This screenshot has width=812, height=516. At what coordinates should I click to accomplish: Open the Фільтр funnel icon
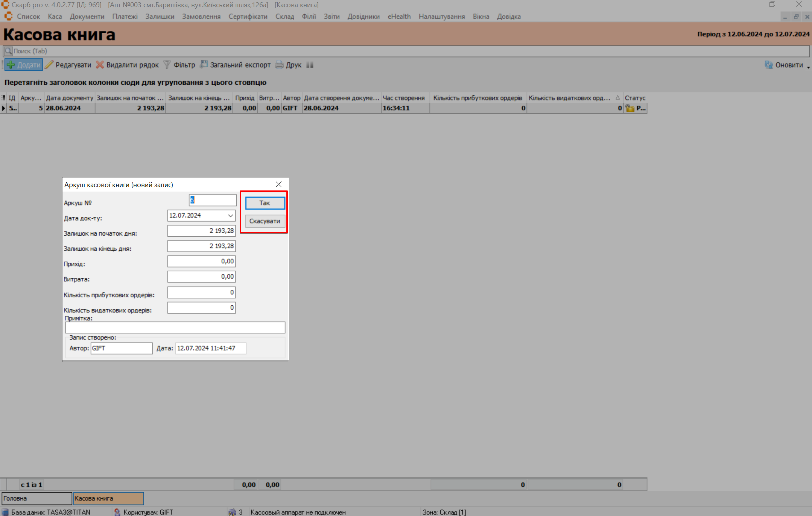167,65
